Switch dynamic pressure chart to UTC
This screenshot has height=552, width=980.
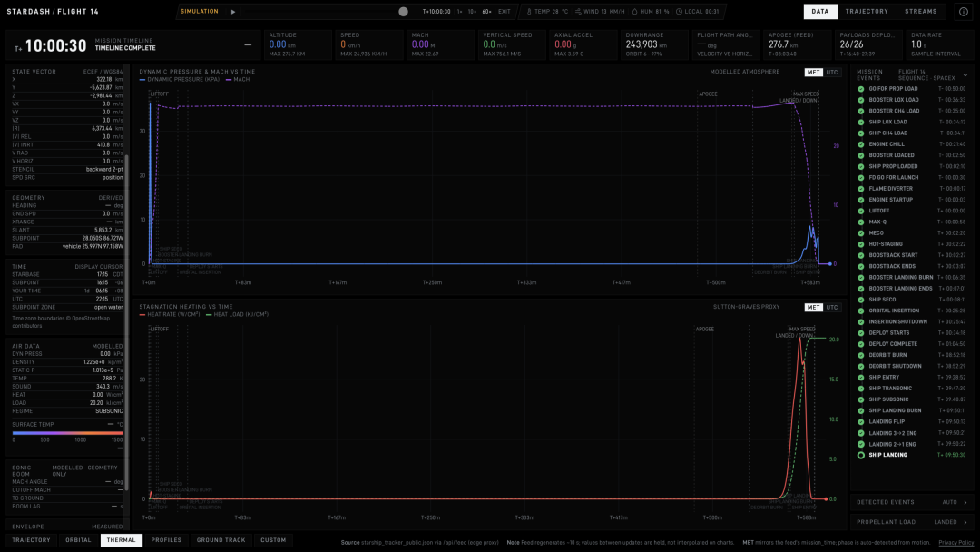pyautogui.click(x=832, y=73)
